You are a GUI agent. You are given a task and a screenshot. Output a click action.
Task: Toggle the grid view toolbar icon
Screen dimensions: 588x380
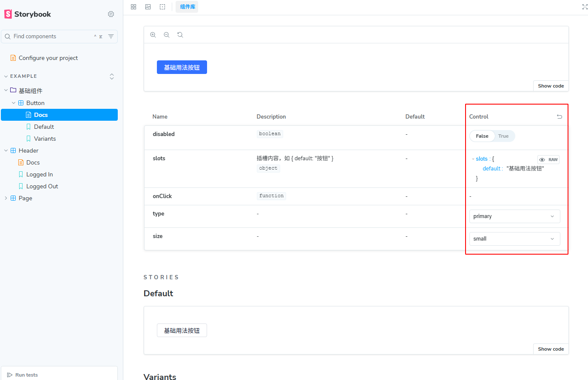(134, 7)
